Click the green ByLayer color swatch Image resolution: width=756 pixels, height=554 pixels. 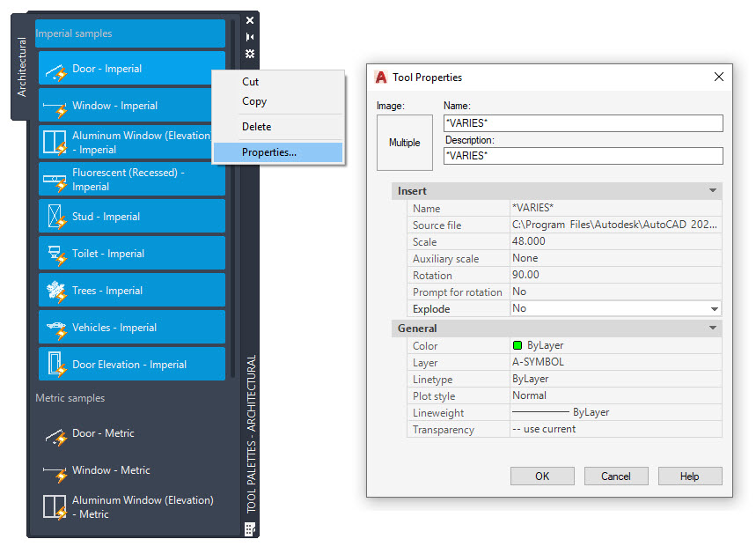(x=518, y=345)
